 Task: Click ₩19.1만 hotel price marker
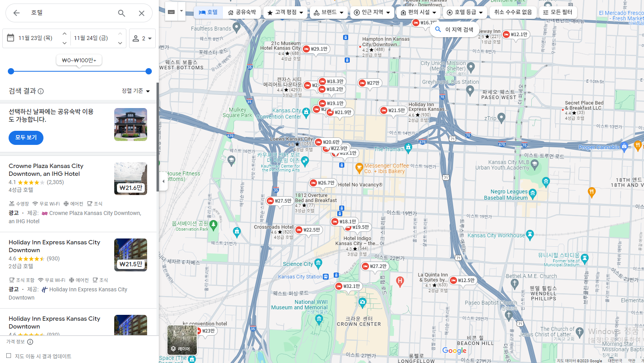[x=332, y=103]
